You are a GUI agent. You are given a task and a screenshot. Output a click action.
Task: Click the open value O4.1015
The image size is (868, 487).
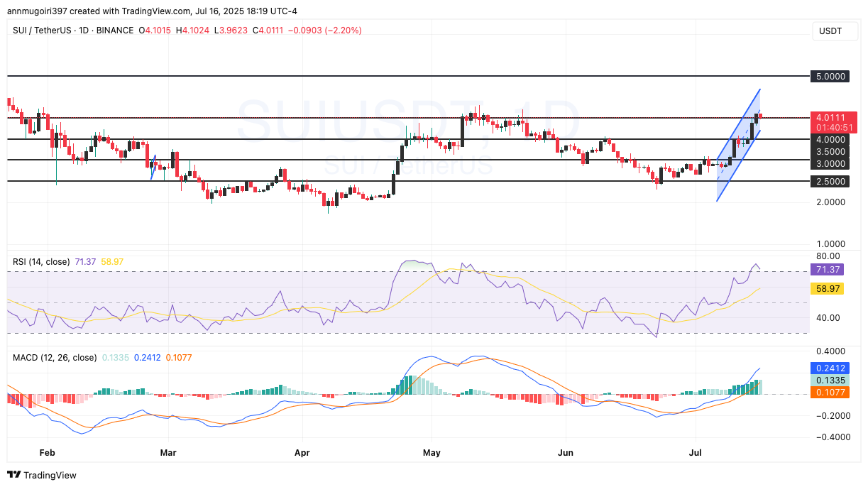pyautogui.click(x=156, y=31)
